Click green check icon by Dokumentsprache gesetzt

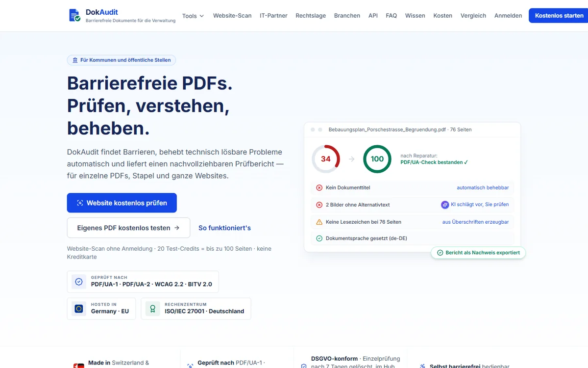[x=319, y=238]
